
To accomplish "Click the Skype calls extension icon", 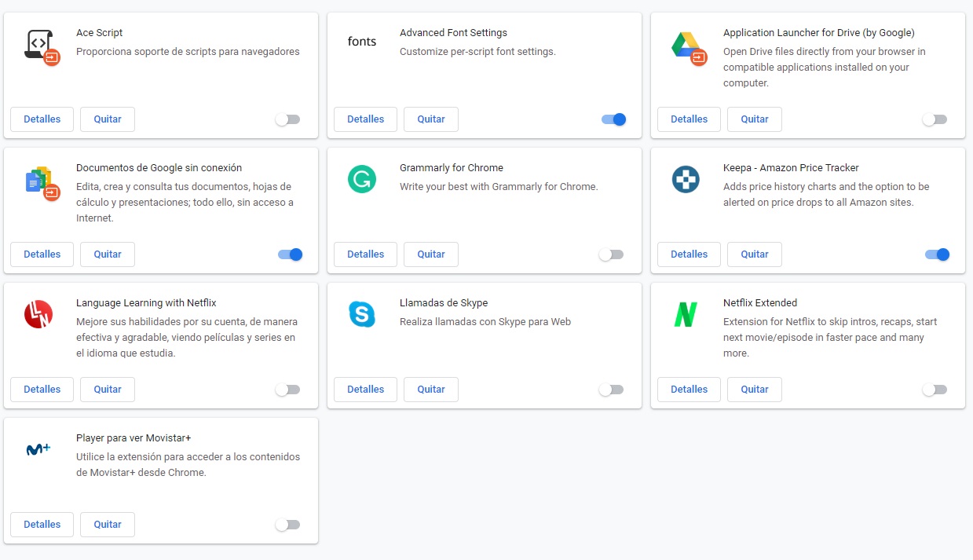I will pyautogui.click(x=362, y=315).
